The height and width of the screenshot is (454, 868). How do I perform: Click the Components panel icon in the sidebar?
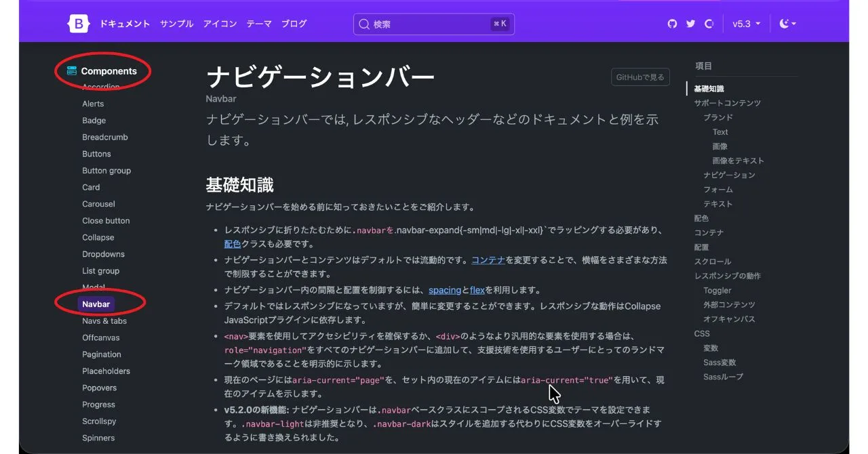click(x=71, y=70)
